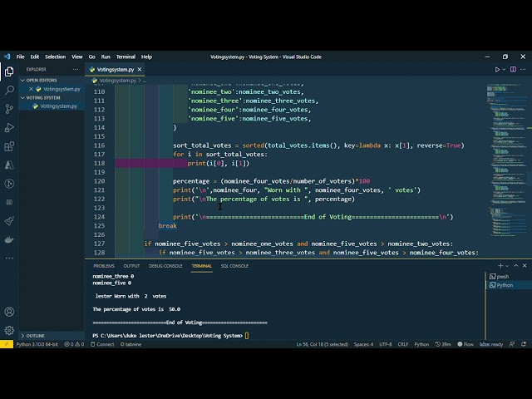Open the Run menu

click(x=106, y=57)
